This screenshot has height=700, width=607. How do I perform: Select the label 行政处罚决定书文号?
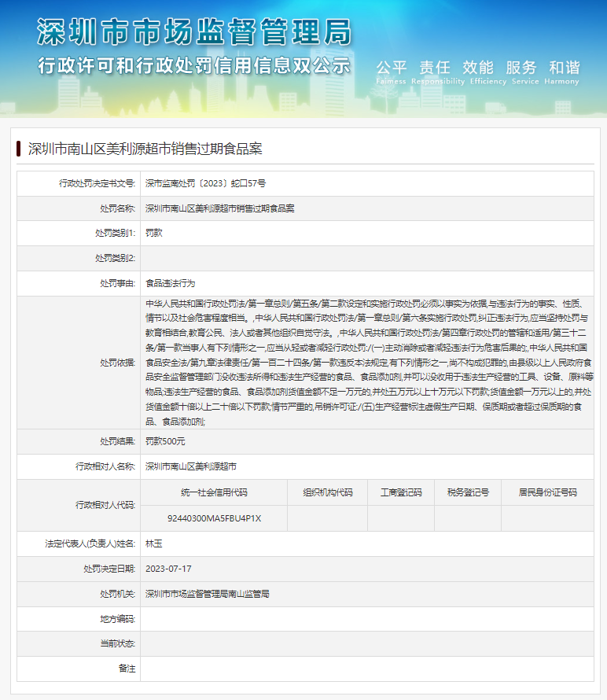click(x=97, y=183)
